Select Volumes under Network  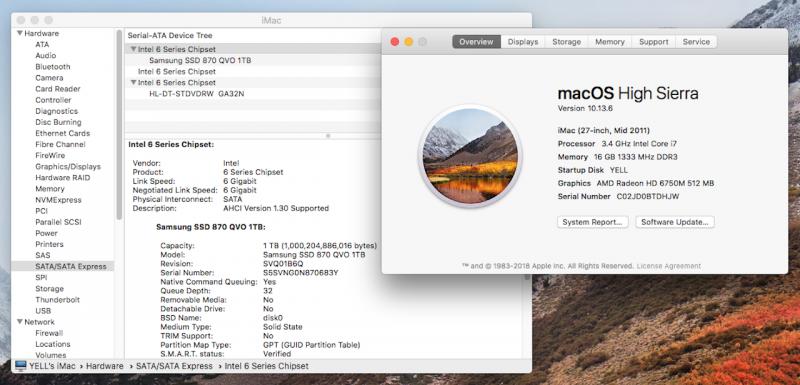[x=51, y=355]
